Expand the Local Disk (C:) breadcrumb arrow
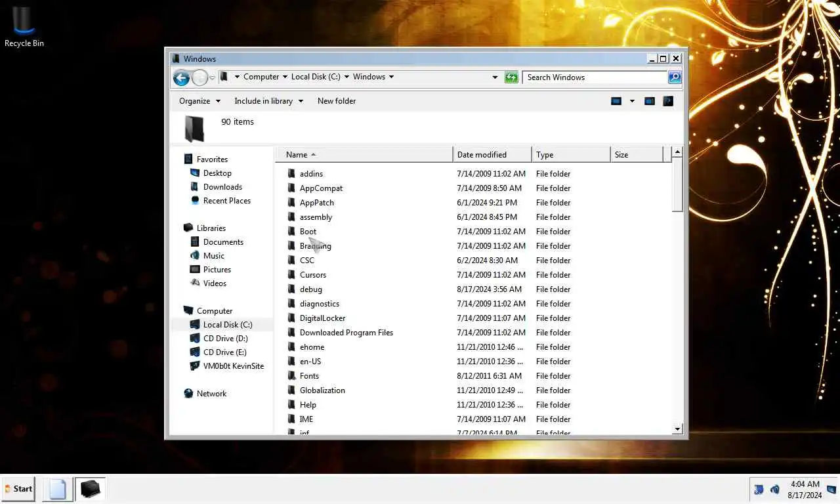The height and width of the screenshot is (504, 840). (346, 77)
